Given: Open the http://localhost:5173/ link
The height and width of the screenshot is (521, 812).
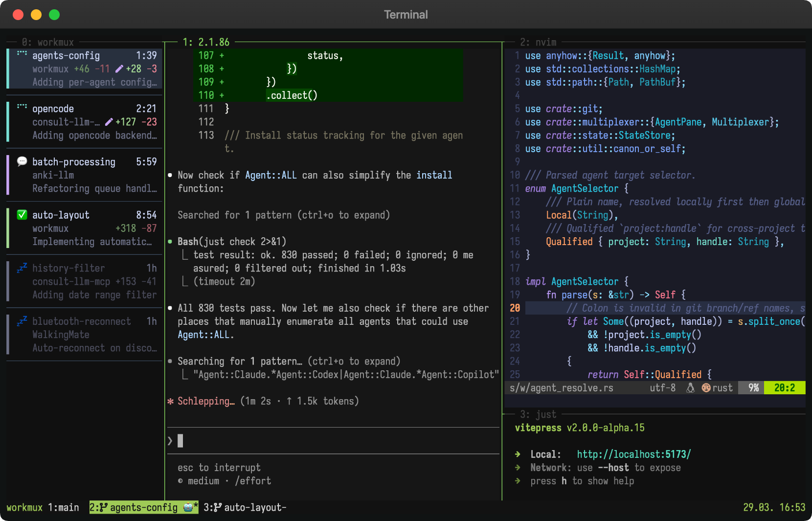Looking at the screenshot, I should tap(633, 454).
